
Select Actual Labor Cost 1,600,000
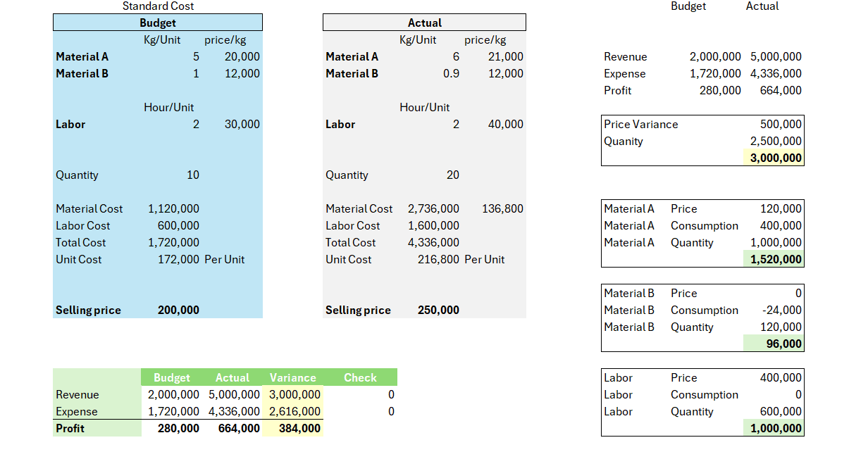coord(433,225)
